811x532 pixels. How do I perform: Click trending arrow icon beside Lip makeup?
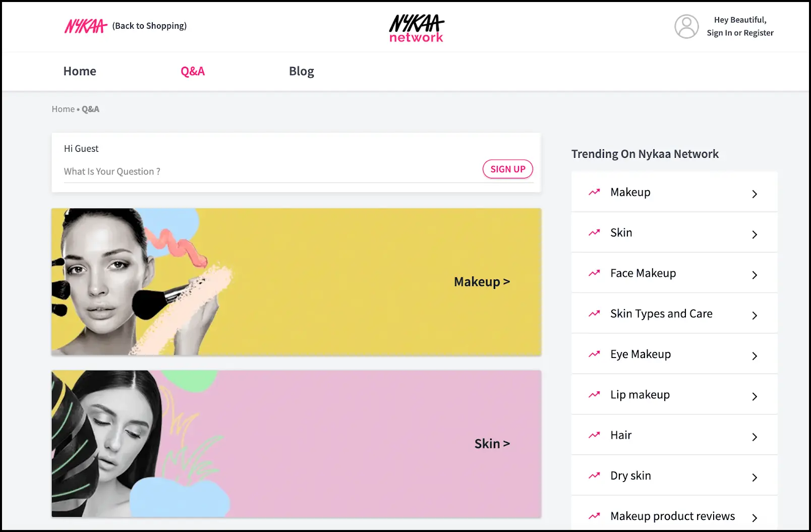(x=594, y=394)
